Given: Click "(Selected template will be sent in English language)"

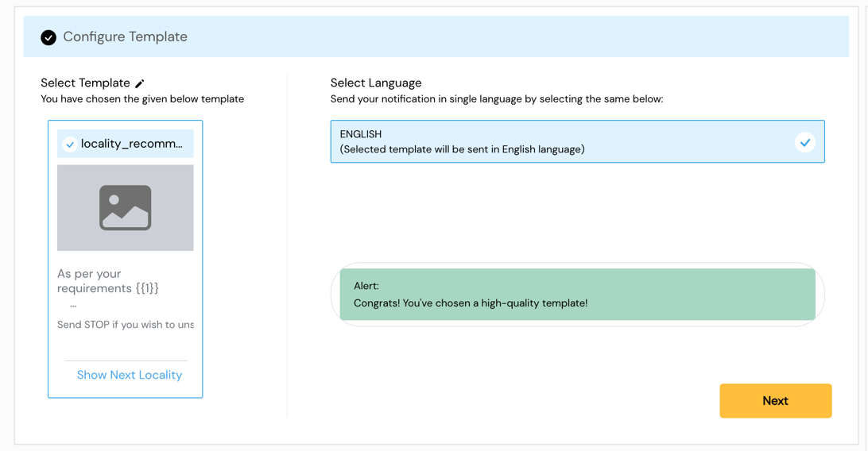Looking at the screenshot, I should coord(463,149).
